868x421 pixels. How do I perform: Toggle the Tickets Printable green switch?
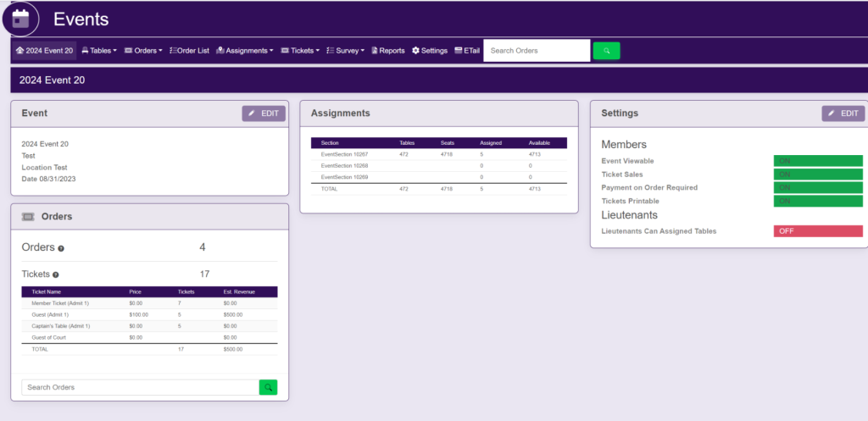[817, 201]
